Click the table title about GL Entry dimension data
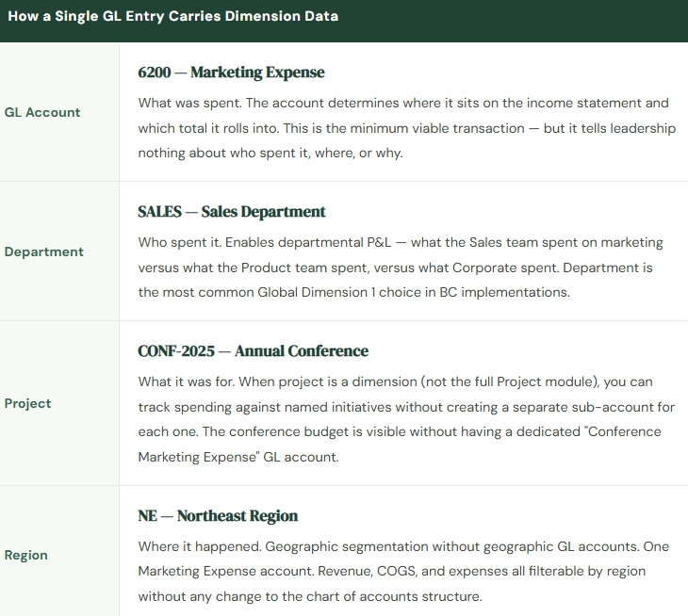688x616 pixels. pos(172,16)
